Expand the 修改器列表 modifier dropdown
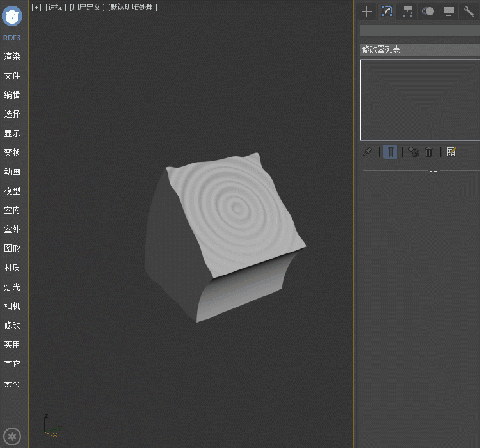This screenshot has height=448, width=480. (x=419, y=49)
